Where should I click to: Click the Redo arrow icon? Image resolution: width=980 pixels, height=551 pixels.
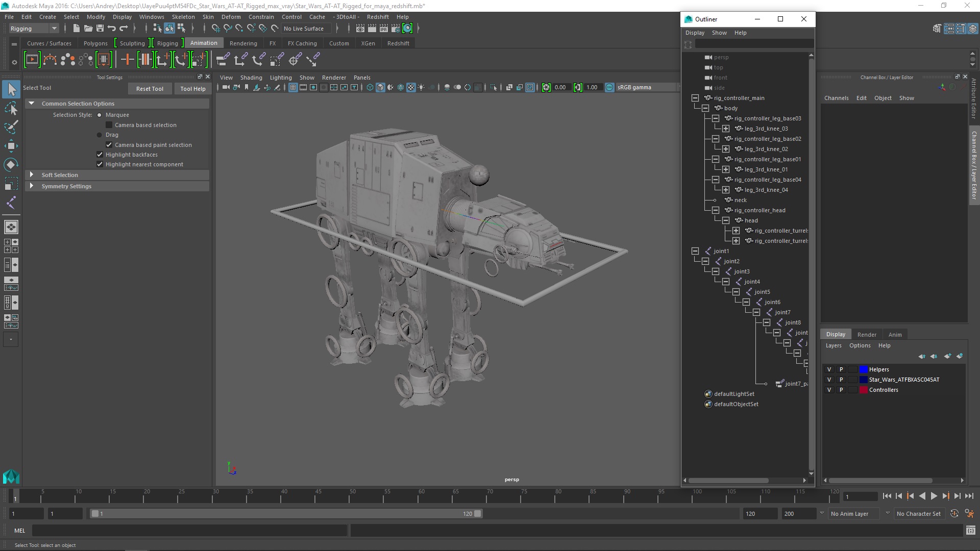[124, 29]
